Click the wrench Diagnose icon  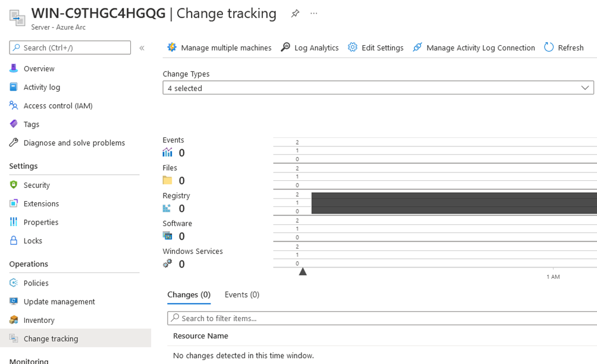tap(14, 142)
